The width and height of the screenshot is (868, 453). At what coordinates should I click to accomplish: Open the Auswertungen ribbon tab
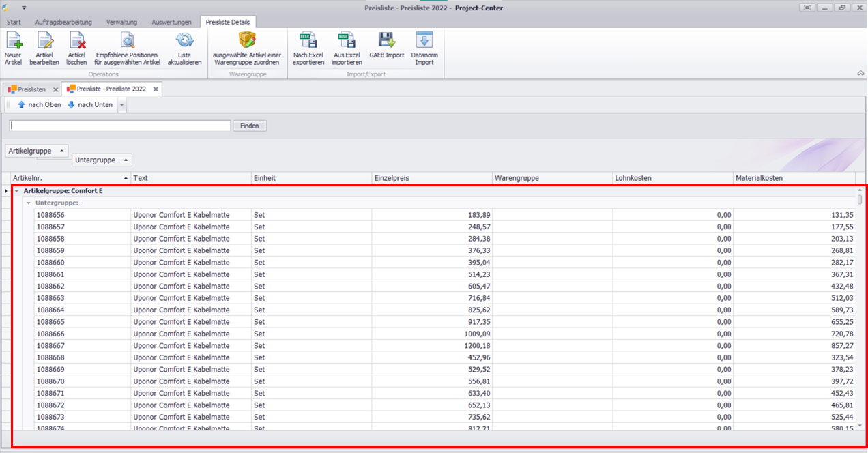[x=171, y=22]
